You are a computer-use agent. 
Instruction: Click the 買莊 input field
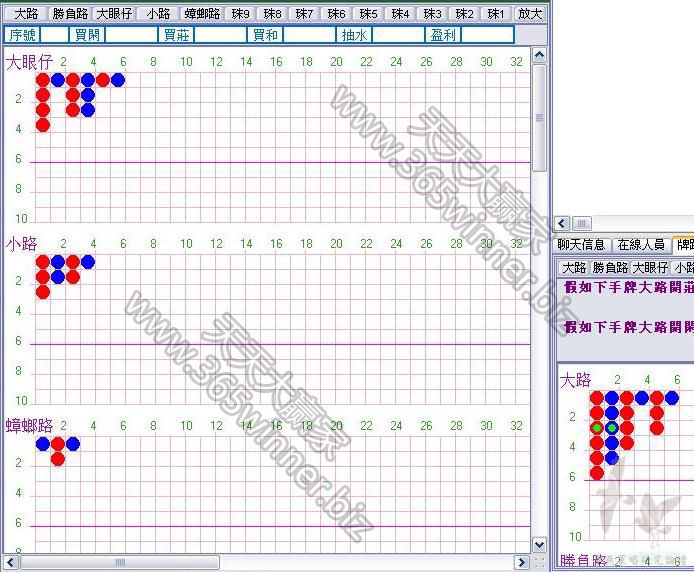[220, 35]
